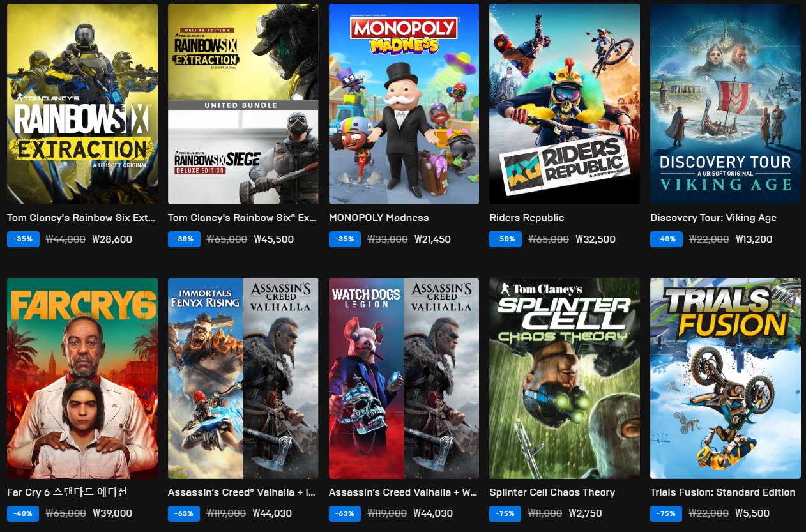Open the Immortals Fenyx Rising + Valhalla bundle cover
The height and width of the screenshot is (532, 806).
pyautogui.click(x=243, y=379)
